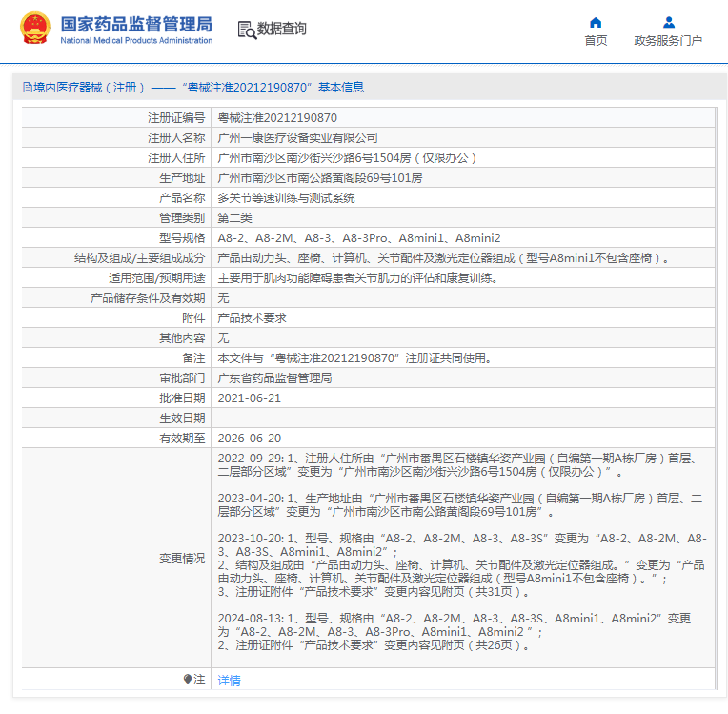Screen dimensions: 728x714
Task: Open 数据查询 label
Action: click(281, 29)
